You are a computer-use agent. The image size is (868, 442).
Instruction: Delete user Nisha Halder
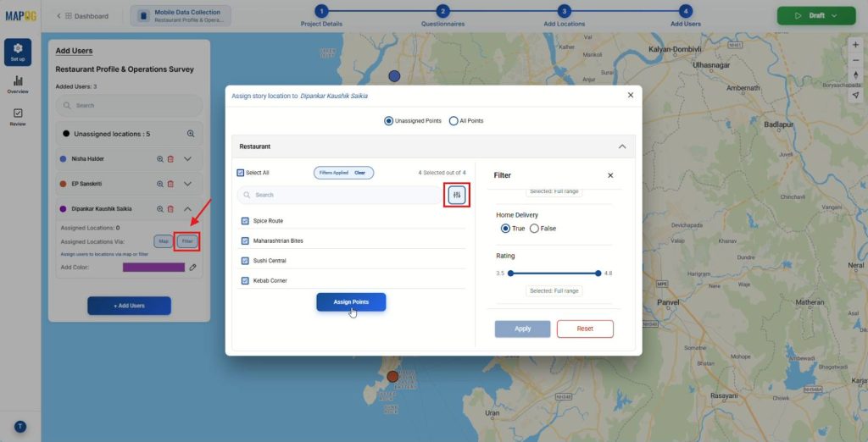click(x=170, y=159)
